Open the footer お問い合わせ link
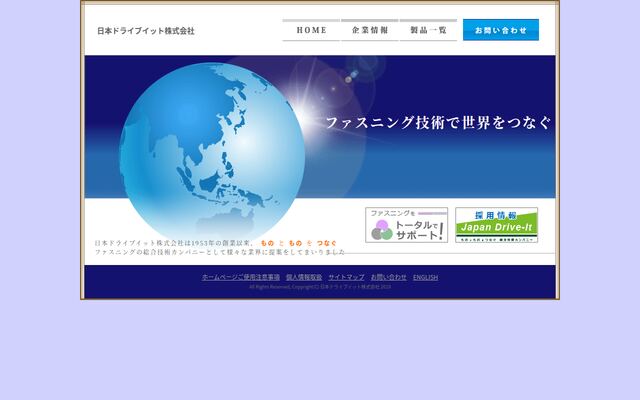The height and width of the screenshot is (400, 640). [x=389, y=277]
